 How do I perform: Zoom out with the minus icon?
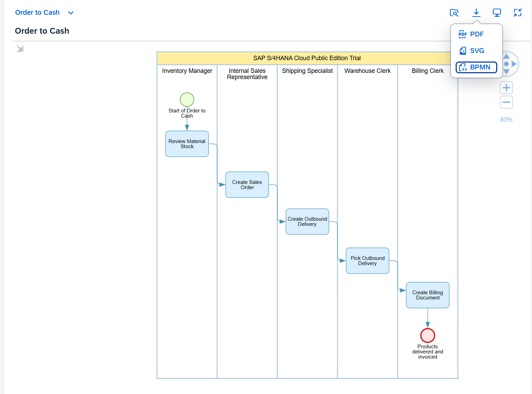pos(506,102)
